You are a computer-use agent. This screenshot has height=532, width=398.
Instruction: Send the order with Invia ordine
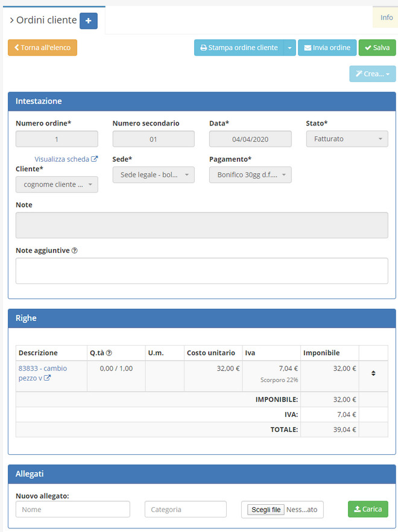coord(327,48)
